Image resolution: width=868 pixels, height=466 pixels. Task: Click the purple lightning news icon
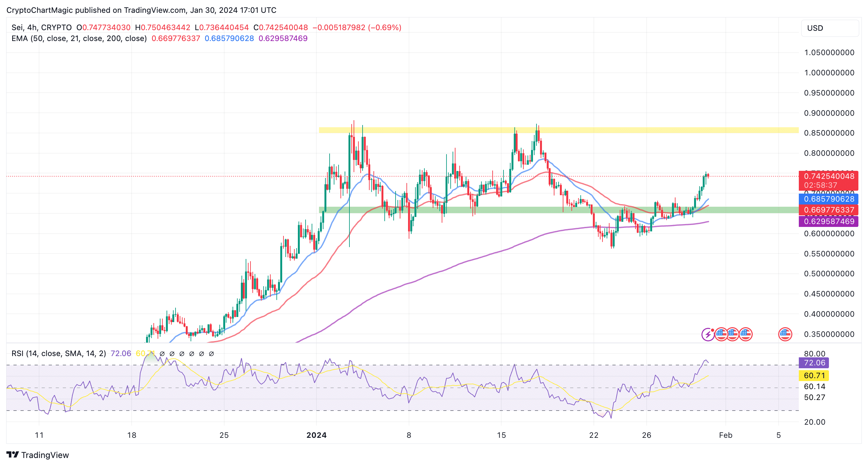(x=708, y=334)
